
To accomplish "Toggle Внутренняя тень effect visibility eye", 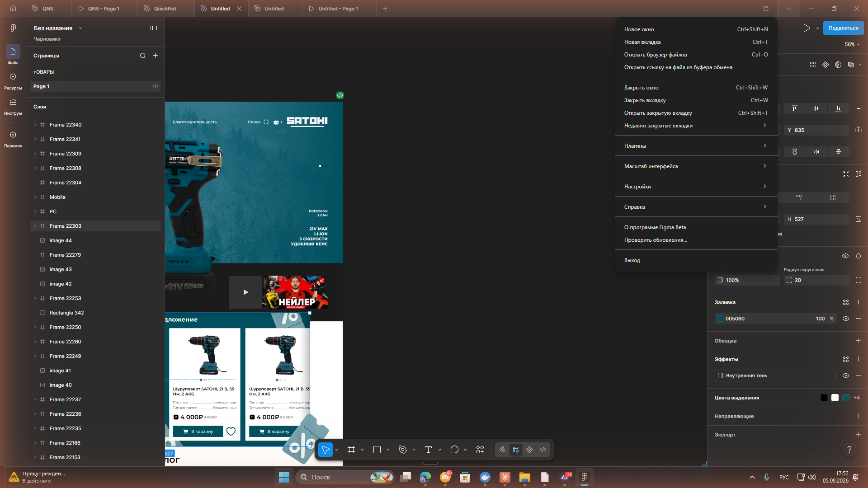I will click(x=845, y=375).
